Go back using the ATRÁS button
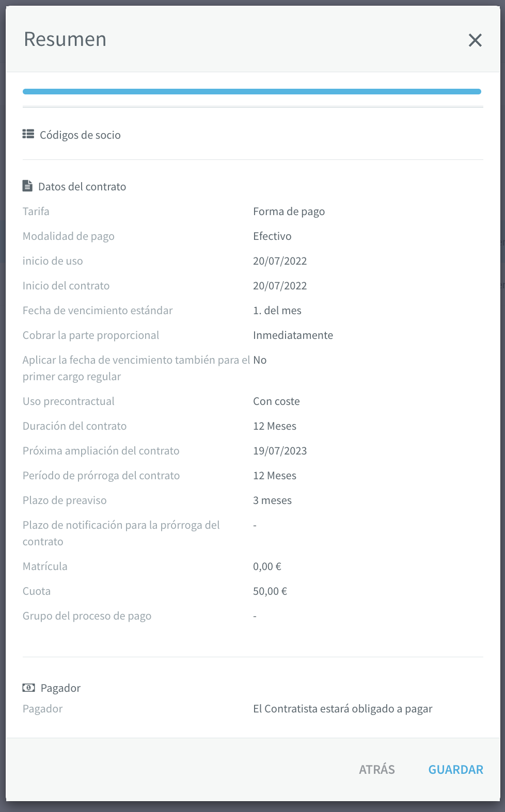Viewport: 505px width, 812px height. pyautogui.click(x=377, y=769)
